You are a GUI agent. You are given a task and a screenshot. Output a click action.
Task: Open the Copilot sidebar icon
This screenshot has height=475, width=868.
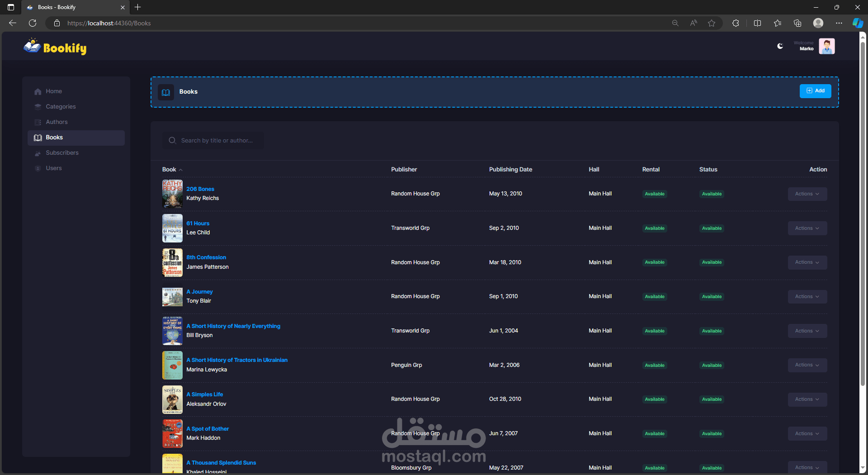pos(858,23)
